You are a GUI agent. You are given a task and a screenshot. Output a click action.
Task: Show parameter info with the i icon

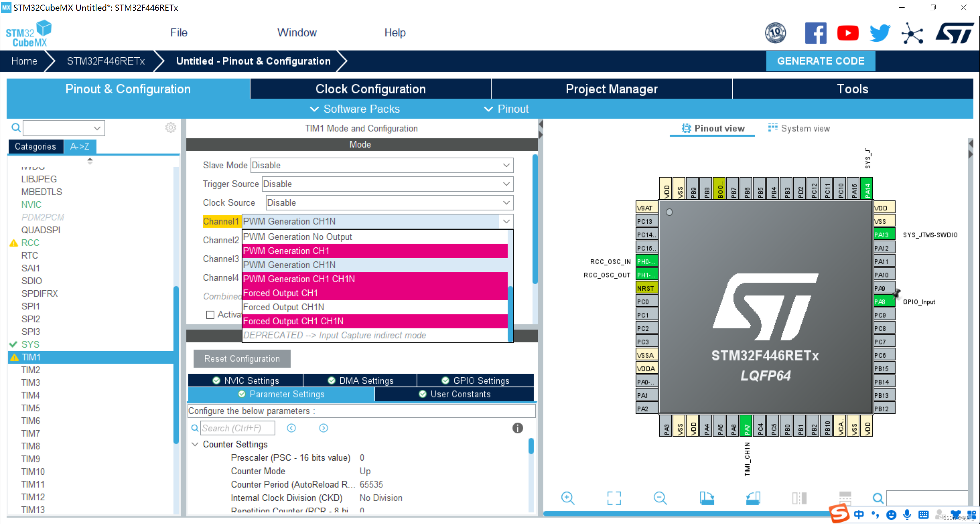click(x=518, y=428)
